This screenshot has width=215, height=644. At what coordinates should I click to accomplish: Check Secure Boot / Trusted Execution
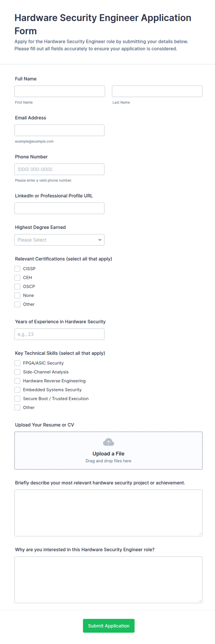17,398
